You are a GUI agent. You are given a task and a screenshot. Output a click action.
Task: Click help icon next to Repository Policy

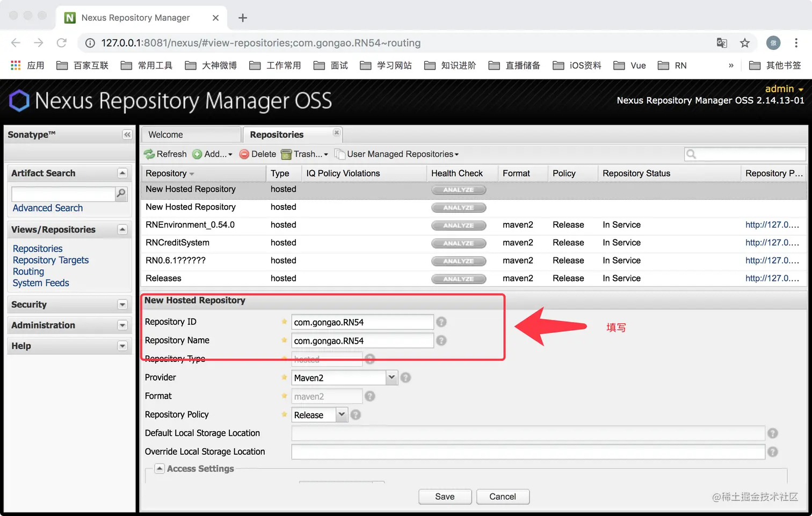pyautogui.click(x=356, y=415)
